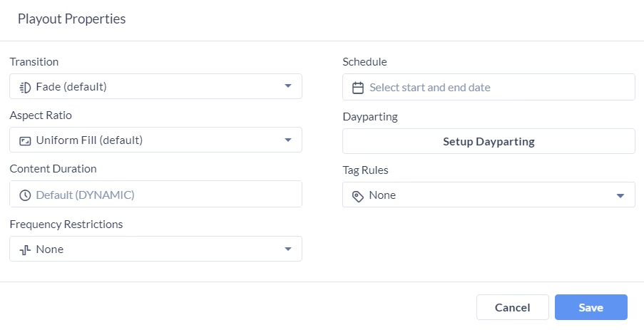The image size is (644, 330).
Task: Expand the Aspect Ratio dropdown arrow
Action: [288, 140]
